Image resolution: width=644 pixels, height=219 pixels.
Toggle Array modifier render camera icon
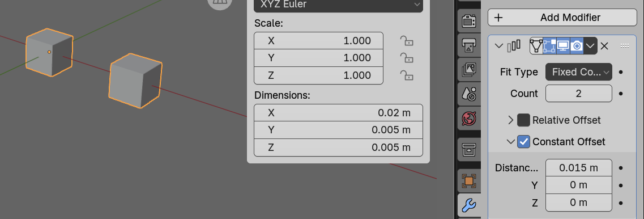coord(577,46)
